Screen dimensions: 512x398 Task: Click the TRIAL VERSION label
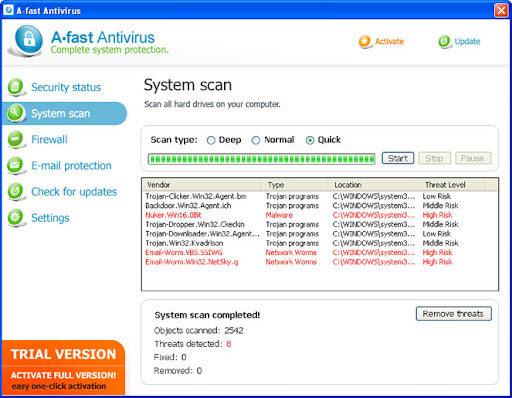tap(63, 354)
